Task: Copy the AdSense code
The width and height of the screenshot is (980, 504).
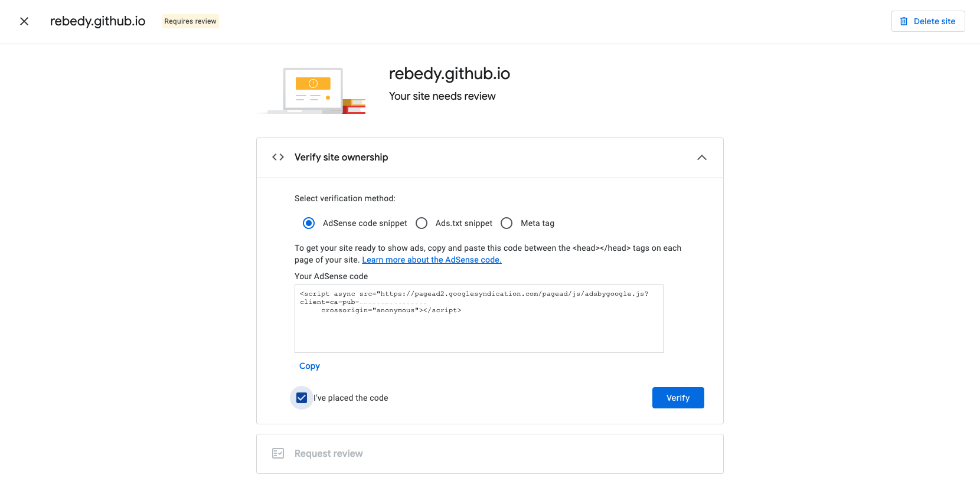Action: [309, 366]
